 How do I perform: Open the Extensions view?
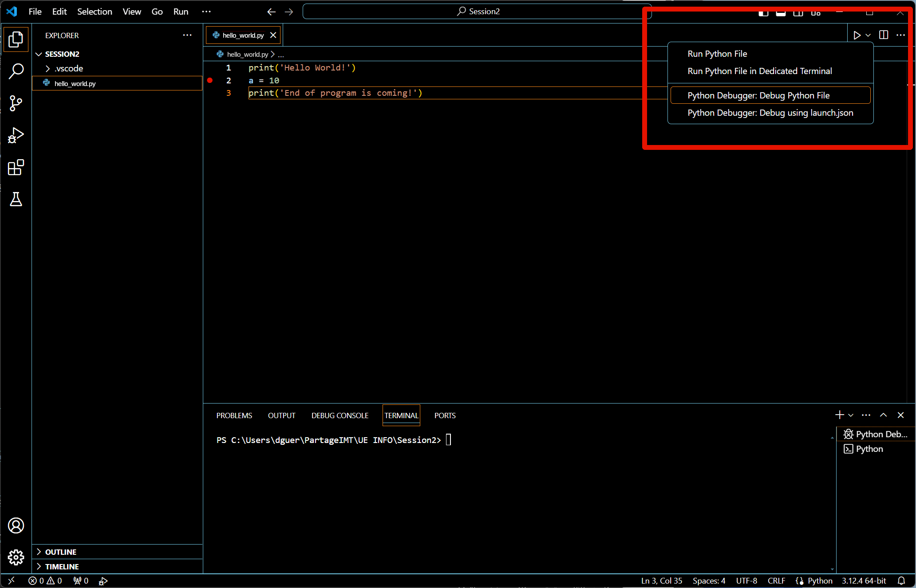[16, 168]
